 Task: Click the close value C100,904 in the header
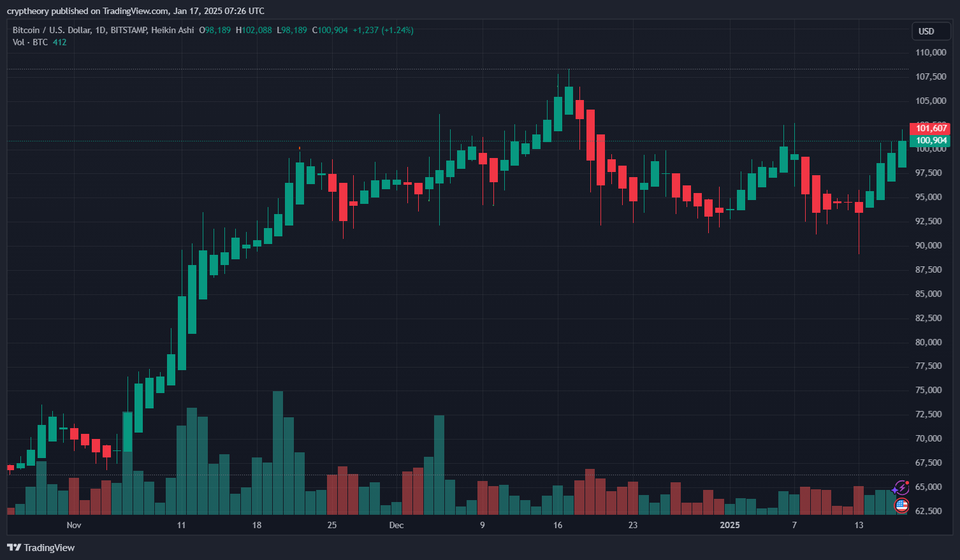(x=330, y=30)
